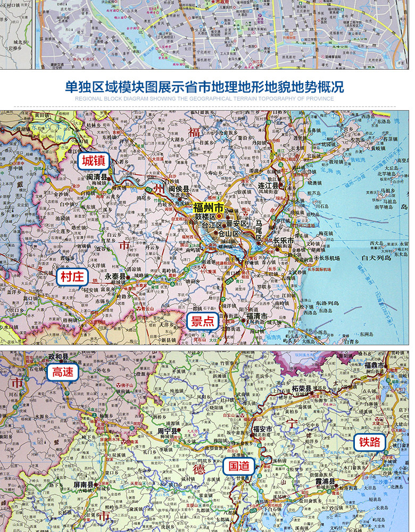Click the 白犬列岛 island label
Viewport: 415px width, 532px height.
click(376, 258)
